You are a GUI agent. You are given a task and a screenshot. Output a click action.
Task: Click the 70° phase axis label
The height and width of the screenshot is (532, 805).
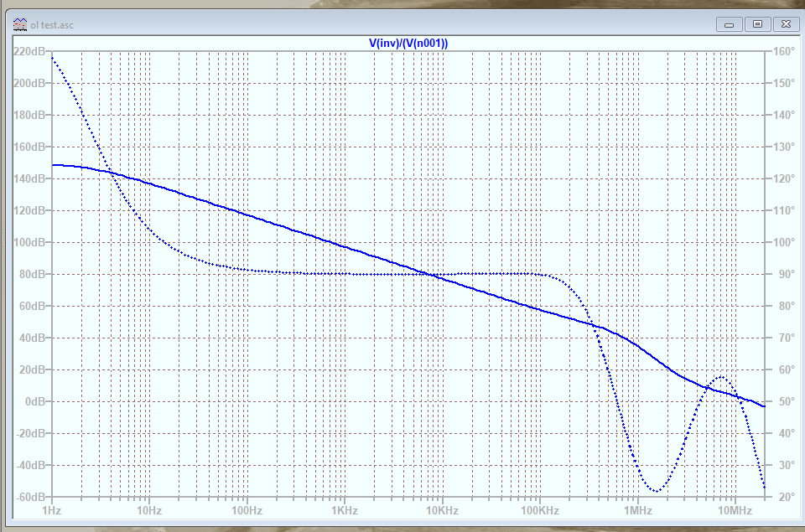point(787,338)
